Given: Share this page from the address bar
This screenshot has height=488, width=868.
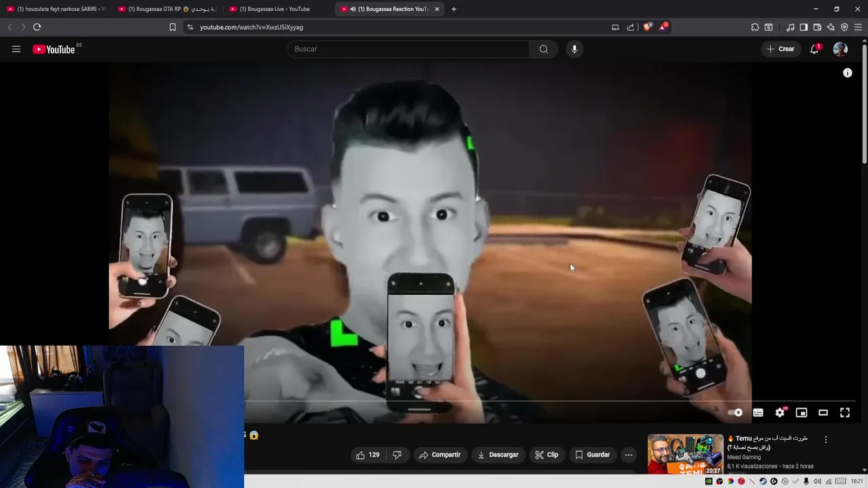Looking at the screenshot, I should (631, 27).
